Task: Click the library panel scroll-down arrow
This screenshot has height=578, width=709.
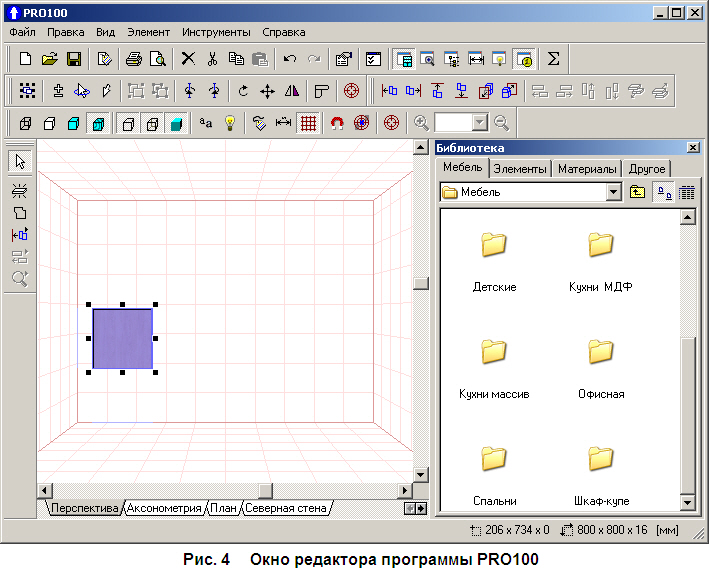Action: (687, 502)
